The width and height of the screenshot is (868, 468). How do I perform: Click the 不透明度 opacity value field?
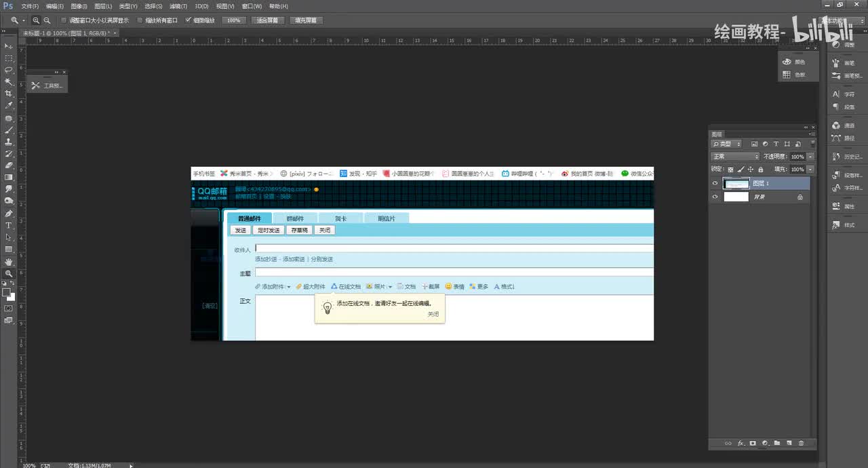pyautogui.click(x=797, y=157)
